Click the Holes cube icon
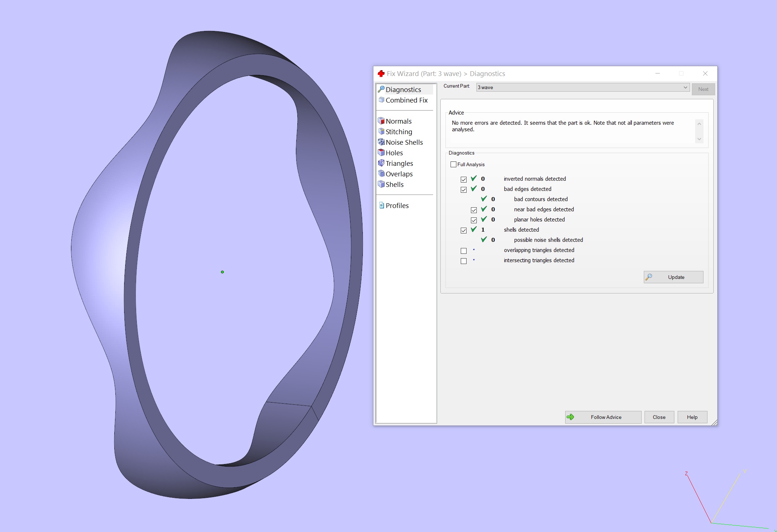Screen dimensions: 777x532 (x=381, y=152)
